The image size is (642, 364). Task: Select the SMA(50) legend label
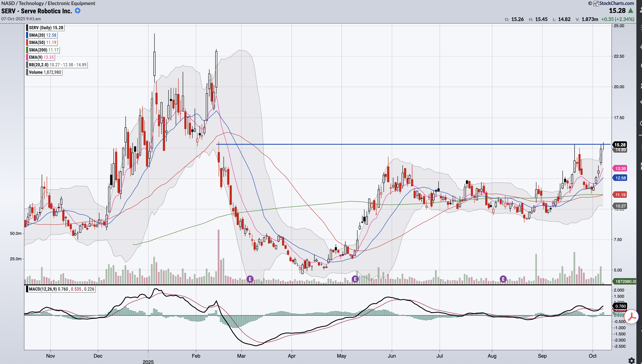coord(42,43)
